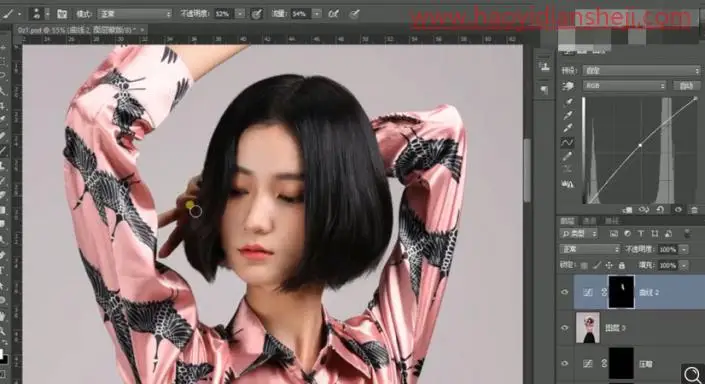The image size is (705, 384).
Task: Select the gray point eyedropper
Action: pos(568,116)
